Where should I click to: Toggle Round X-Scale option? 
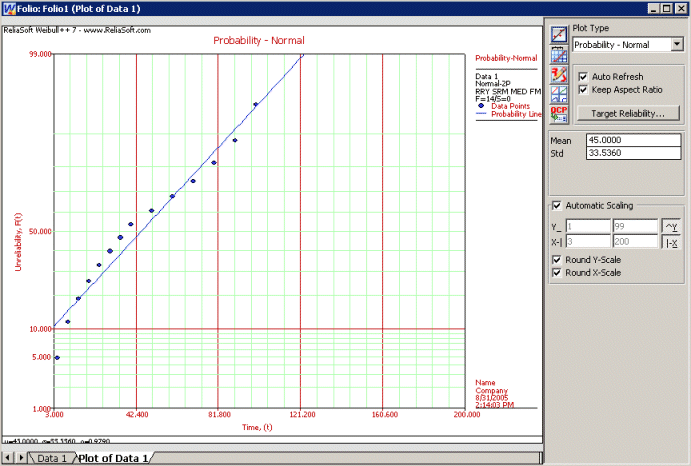(557, 273)
